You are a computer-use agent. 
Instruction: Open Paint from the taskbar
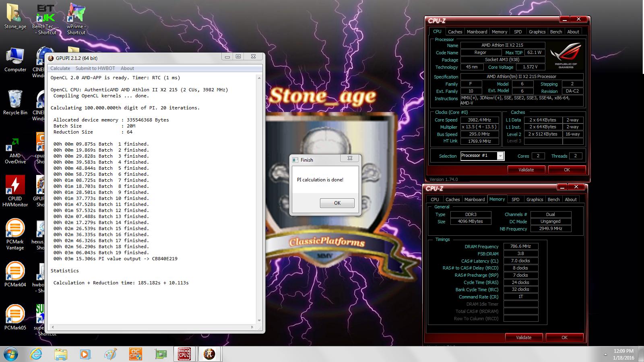click(x=110, y=354)
